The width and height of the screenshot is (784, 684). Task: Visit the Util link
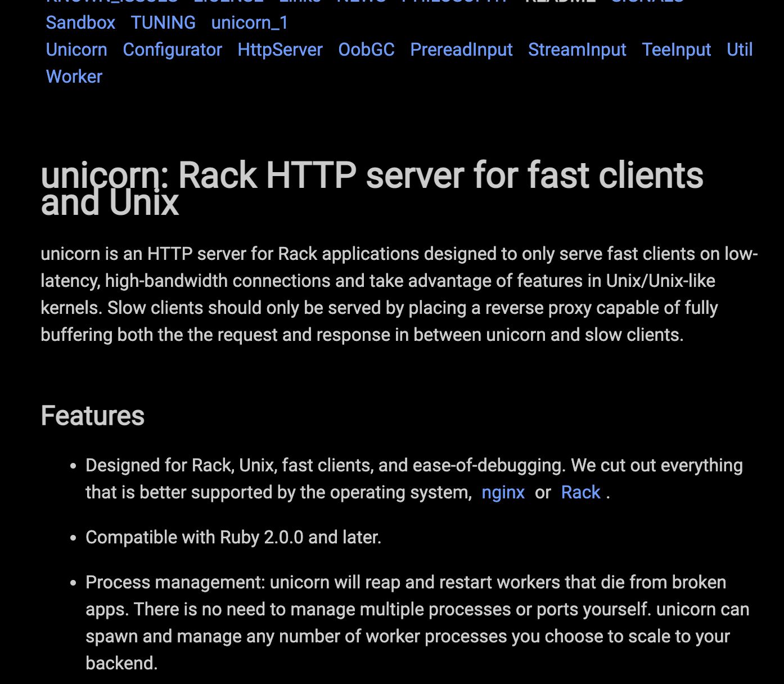pos(740,49)
